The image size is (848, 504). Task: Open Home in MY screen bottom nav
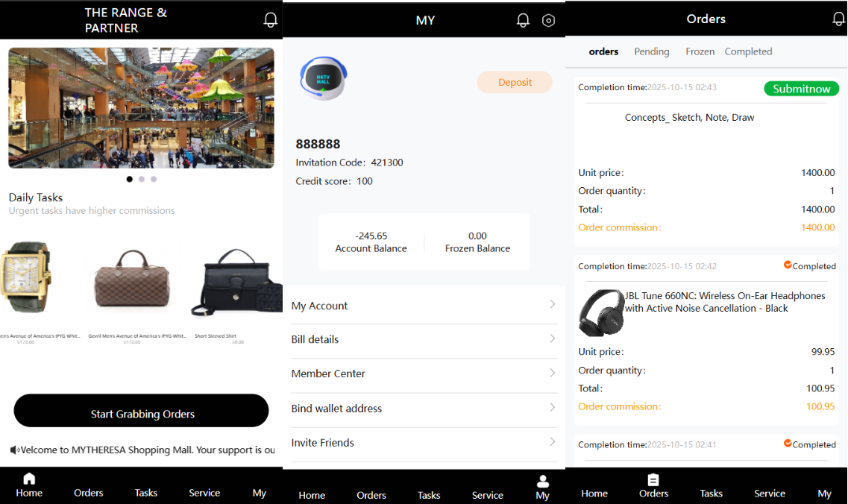click(312, 495)
